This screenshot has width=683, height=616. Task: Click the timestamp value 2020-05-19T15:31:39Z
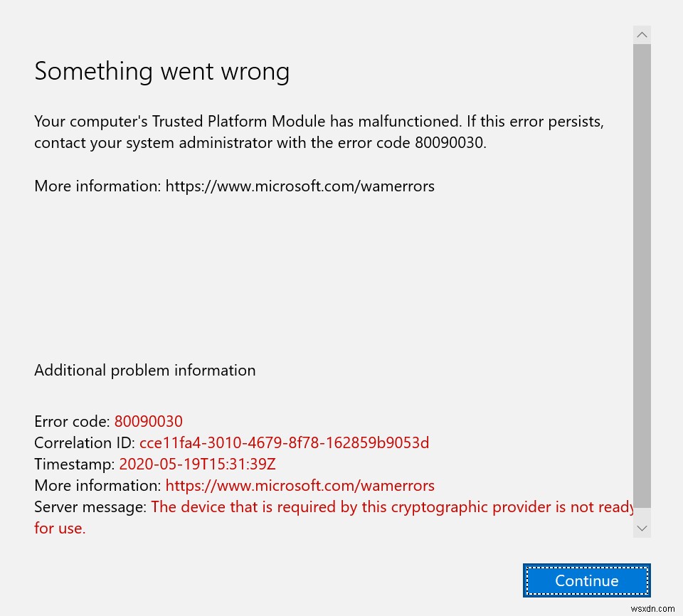pos(197,464)
